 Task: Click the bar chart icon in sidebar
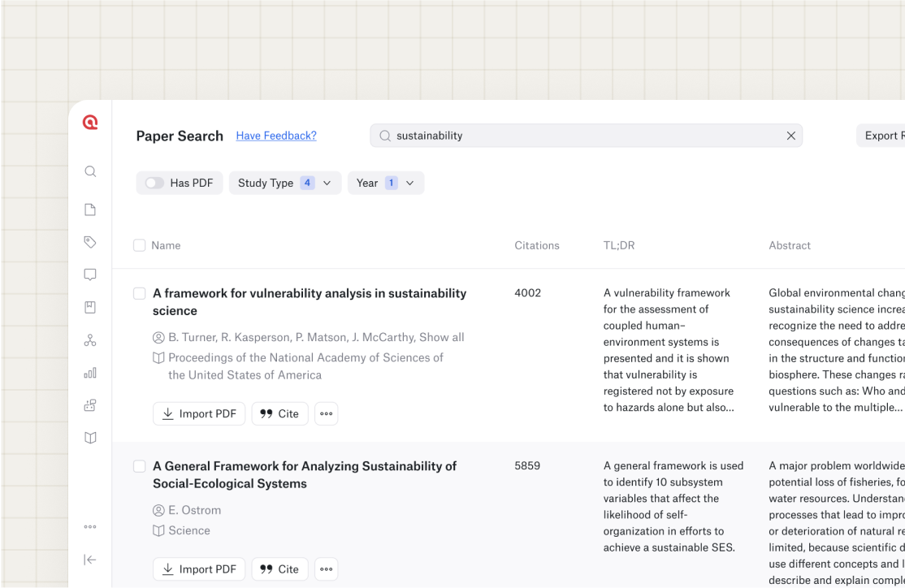90,373
